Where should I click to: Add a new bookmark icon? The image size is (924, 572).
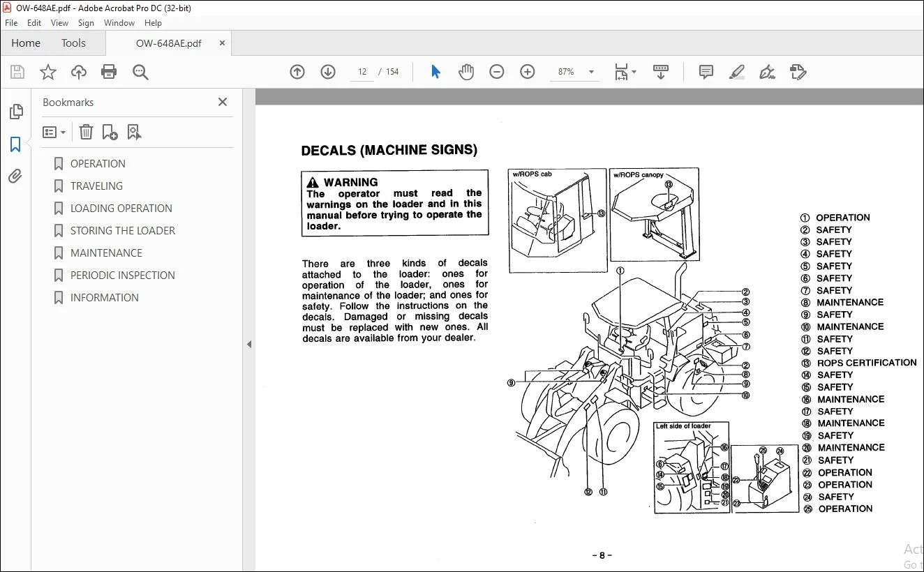click(x=110, y=132)
